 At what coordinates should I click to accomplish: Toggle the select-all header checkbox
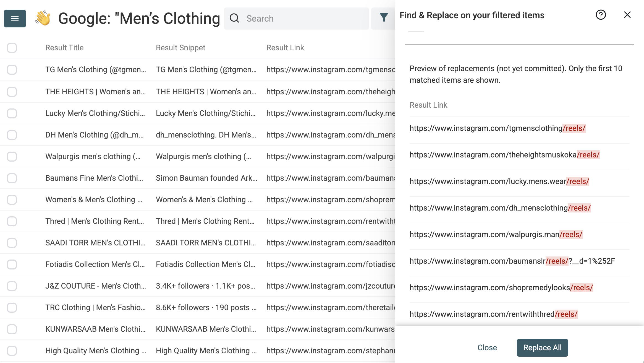click(x=12, y=48)
